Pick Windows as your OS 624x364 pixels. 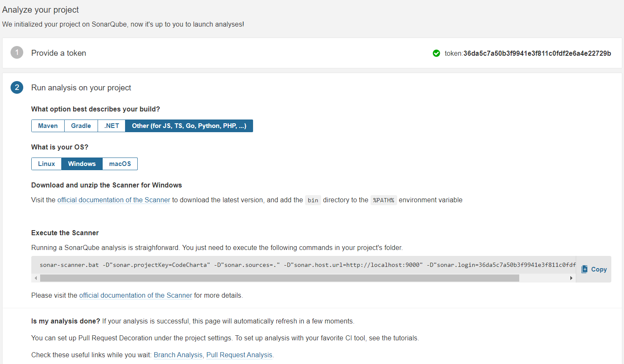(82, 164)
